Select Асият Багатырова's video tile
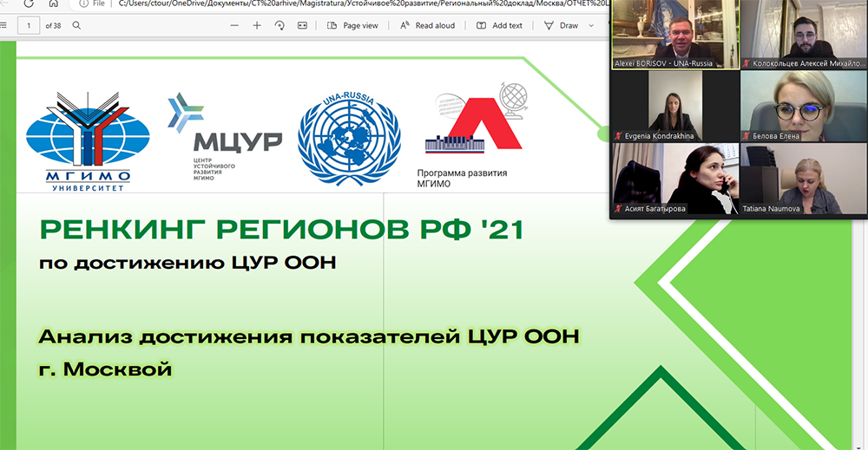The image size is (868, 450). coord(675,179)
